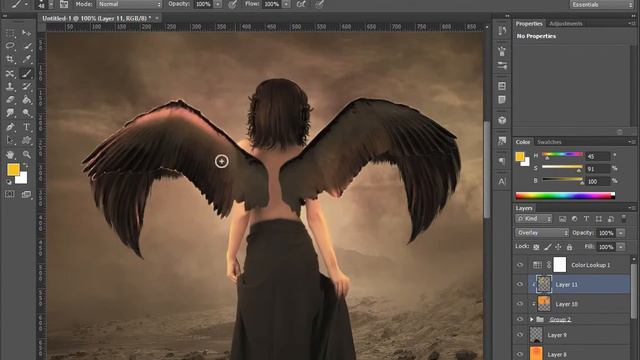Select the Custom Shape tool
The image size is (640, 360).
click(x=27, y=140)
